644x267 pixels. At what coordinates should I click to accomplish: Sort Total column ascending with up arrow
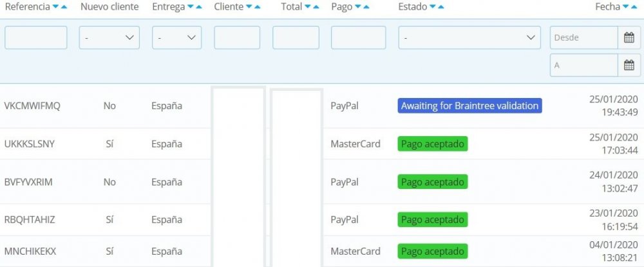[316, 7]
